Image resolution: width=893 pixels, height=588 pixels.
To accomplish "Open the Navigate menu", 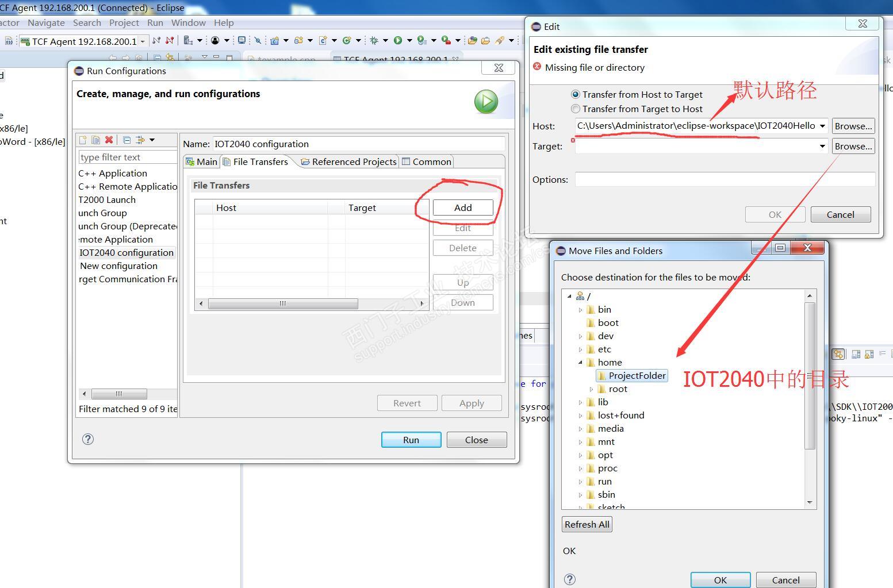I will point(46,22).
